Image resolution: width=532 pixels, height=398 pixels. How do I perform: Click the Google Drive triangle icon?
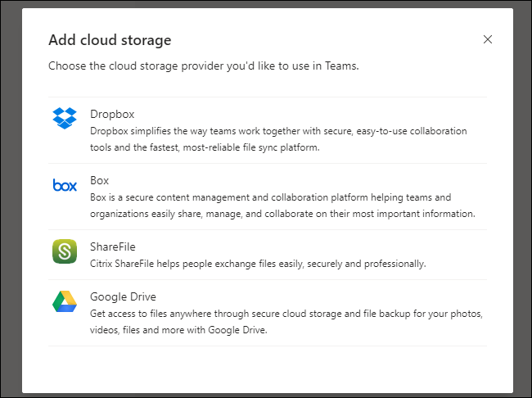coord(65,301)
